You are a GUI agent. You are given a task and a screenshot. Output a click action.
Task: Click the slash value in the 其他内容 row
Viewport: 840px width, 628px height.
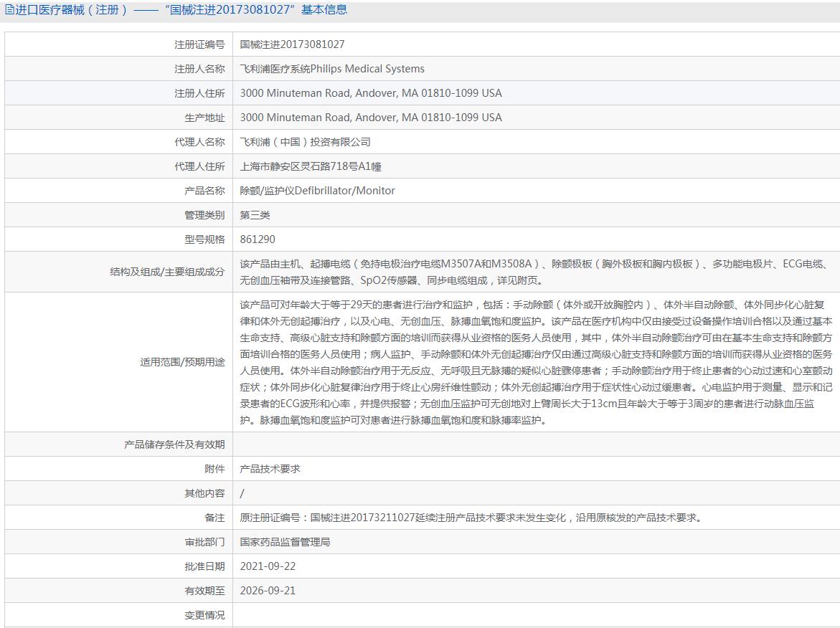pyautogui.click(x=242, y=494)
